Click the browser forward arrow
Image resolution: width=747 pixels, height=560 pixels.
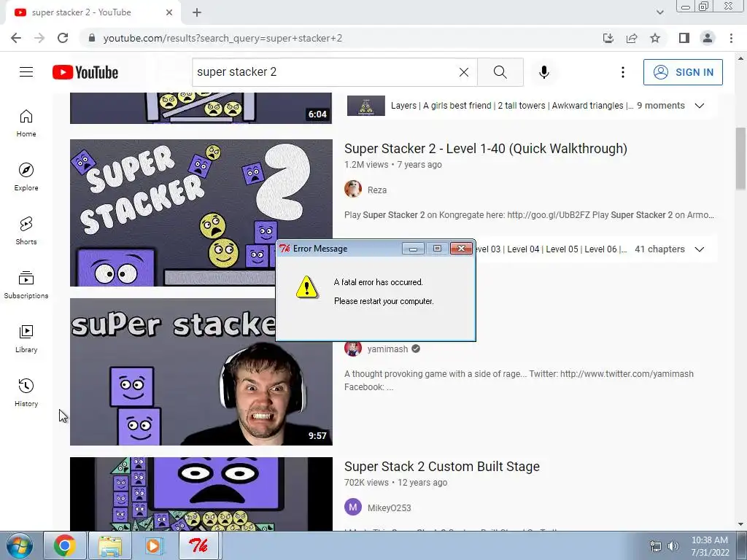39,38
